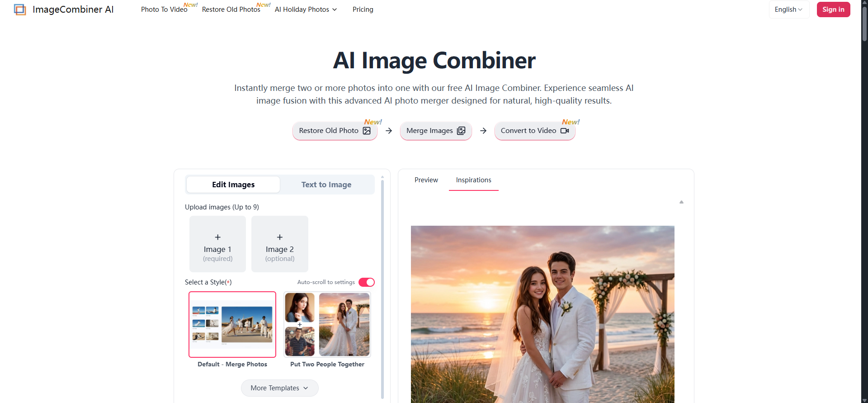The image size is (868, 403).
Task: Open the Inspirations tab
Action: click(x=473, y=180)
